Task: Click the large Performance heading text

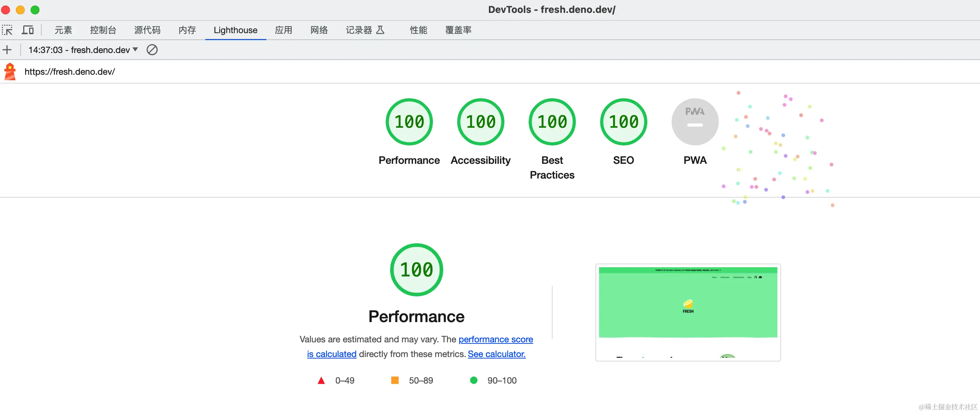Action: coord(417,317)
